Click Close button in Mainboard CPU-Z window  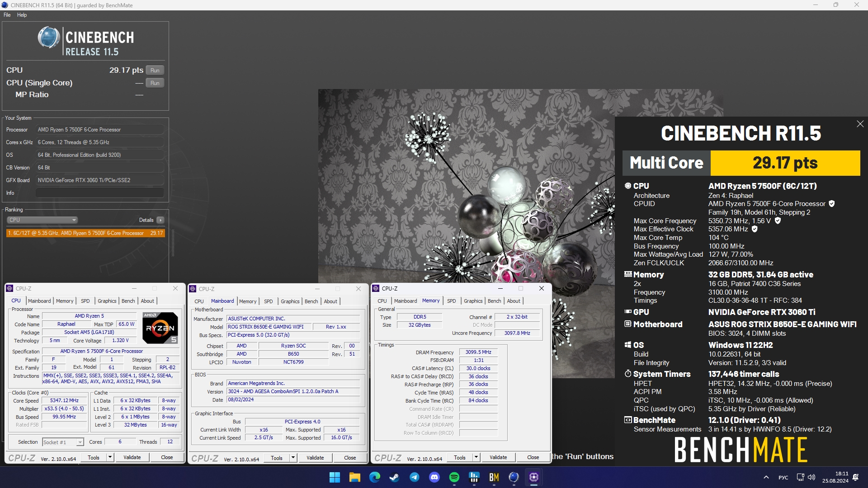coord(350,458)
